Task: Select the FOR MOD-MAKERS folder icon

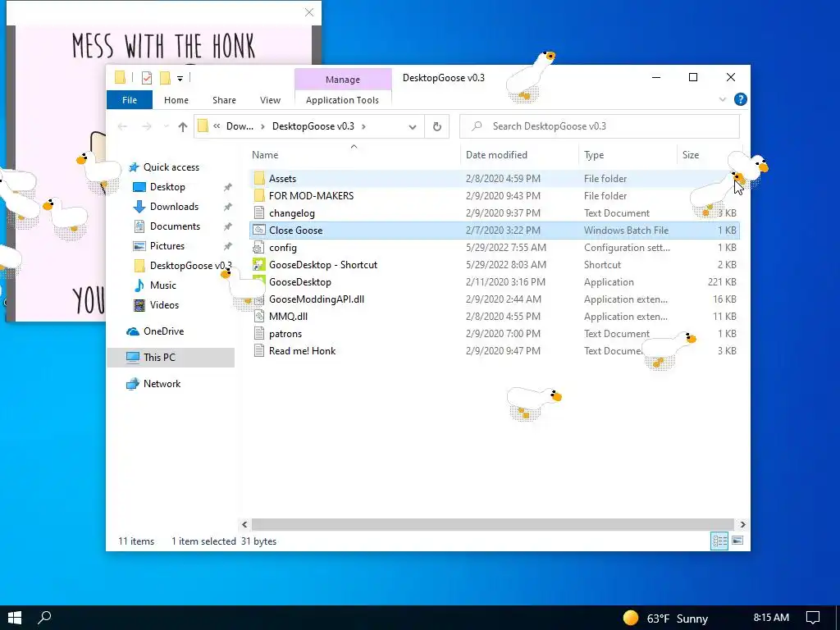Action: pyautogui.click(x=259, y=195)
